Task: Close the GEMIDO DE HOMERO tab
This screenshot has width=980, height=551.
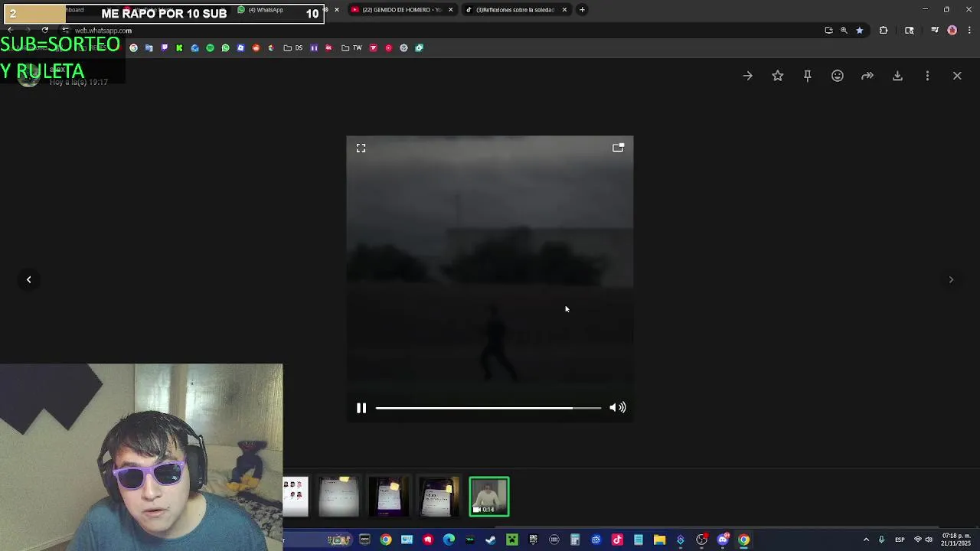Action: (x=450, y=10)
